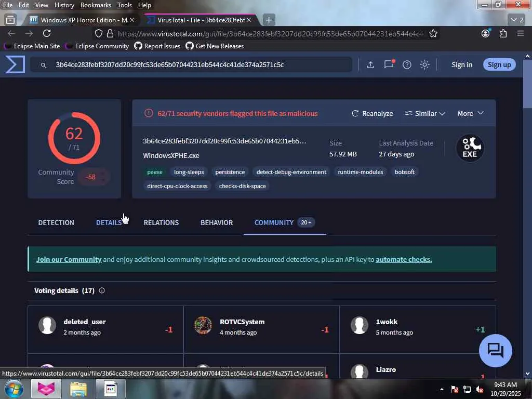Click the runtime-modules tag
This screenshot has height=399, width=532.
361,172
